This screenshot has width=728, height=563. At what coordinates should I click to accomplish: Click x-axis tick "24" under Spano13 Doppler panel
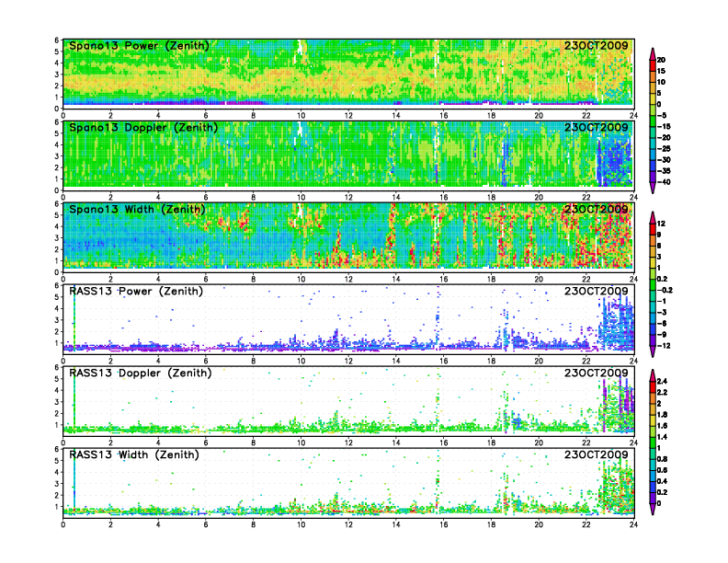(x=633, y=198)
